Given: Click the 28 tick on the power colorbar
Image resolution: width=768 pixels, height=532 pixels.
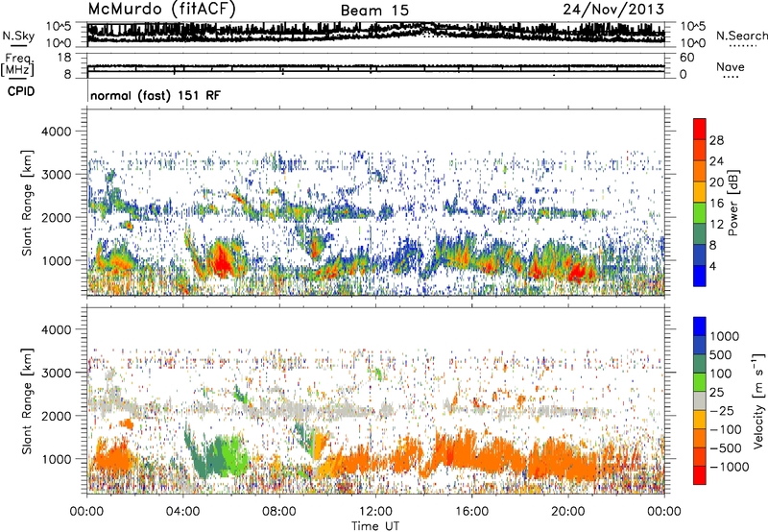Looking at the screenshot, I should (716, 140).
